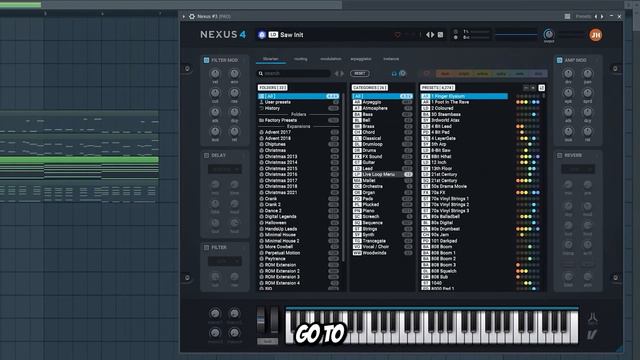This screenshot has width=640, height=360.
Task: Select the Live Loop Menu category
Action: click(382, 174)
